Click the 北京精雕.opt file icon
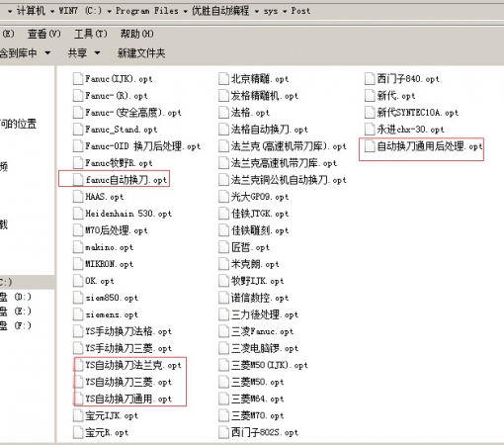The width and height of the screenshot is (504, 445). (223, 79)
